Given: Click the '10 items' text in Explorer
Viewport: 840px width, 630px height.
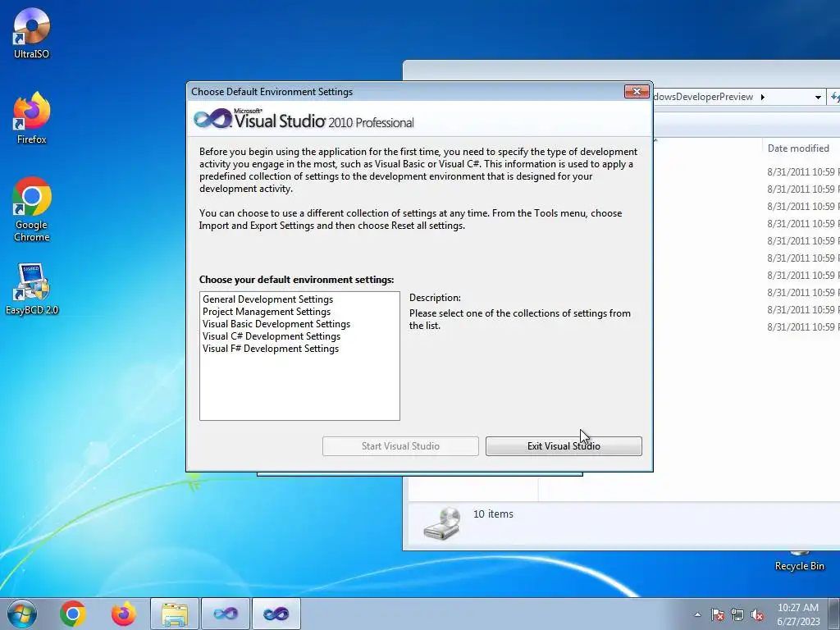Looking at the screenshot, I should (x=493, y=514).
